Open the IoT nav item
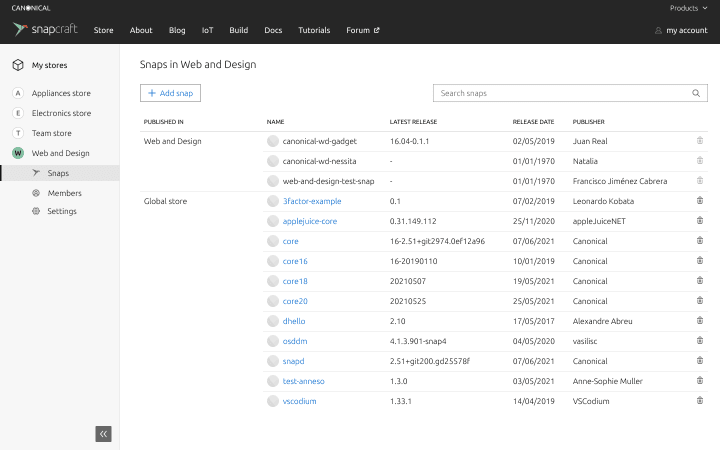 [x=207, y=30]
